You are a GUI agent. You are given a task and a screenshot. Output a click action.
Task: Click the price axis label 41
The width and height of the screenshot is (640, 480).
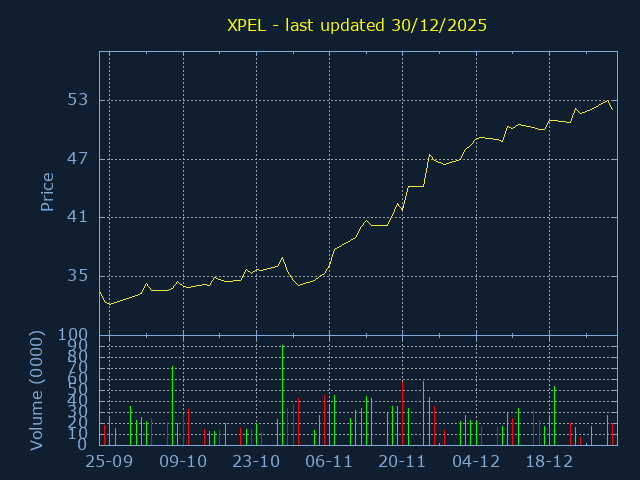78,217
